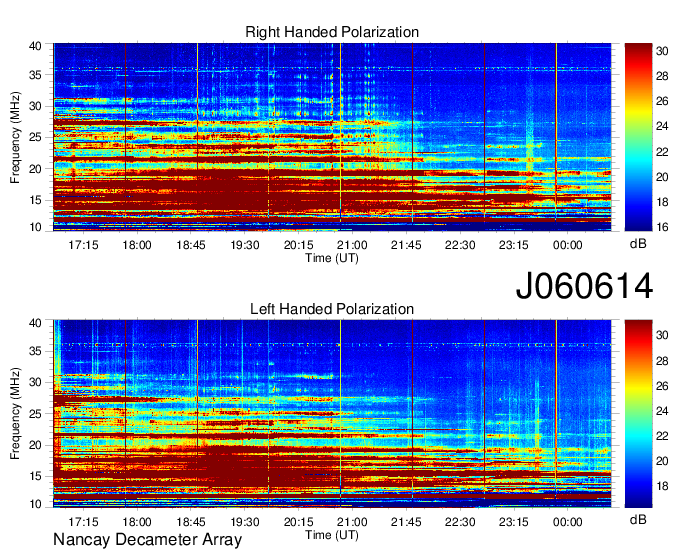Click 18:45 tick on Left Handed time axis
Screen dimensions: 680x552
(191, 522)
